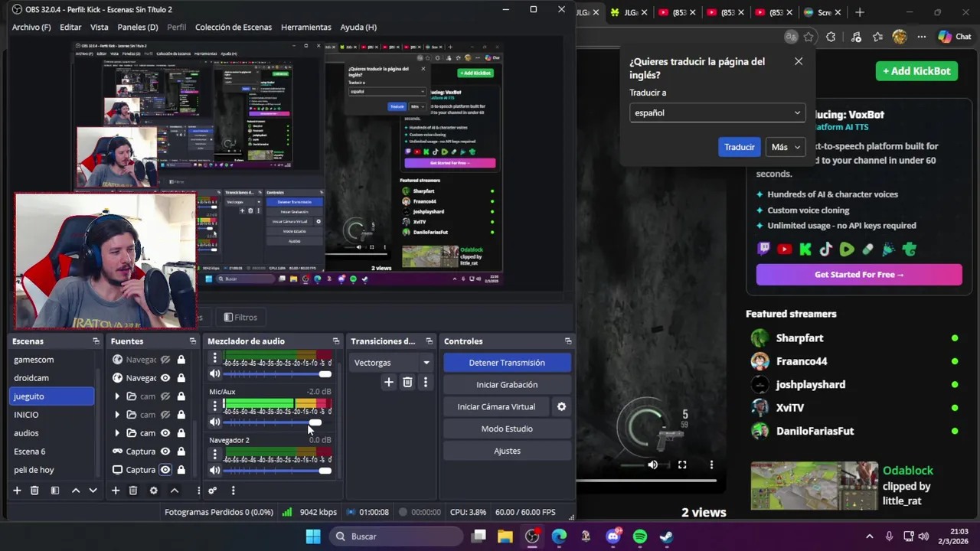This screenshot has width=980, height=551.
Task: Open transition properties three-dot menu
Action: tap(426, 382)
